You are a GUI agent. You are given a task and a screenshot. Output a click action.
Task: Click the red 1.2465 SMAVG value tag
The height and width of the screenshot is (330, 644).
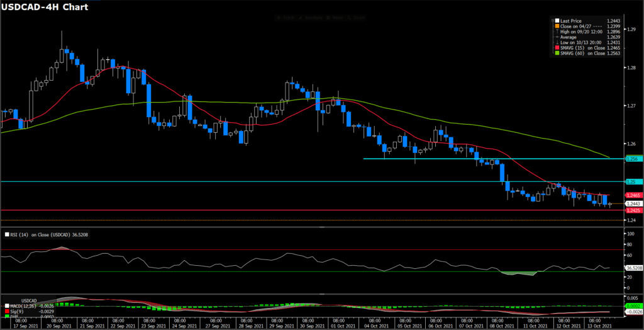pyautogui.click(x=633, y=195)
